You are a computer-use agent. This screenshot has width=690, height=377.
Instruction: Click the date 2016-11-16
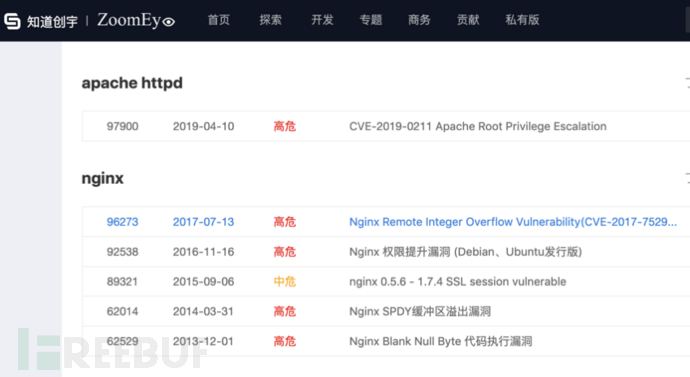[x=203, y=252]
